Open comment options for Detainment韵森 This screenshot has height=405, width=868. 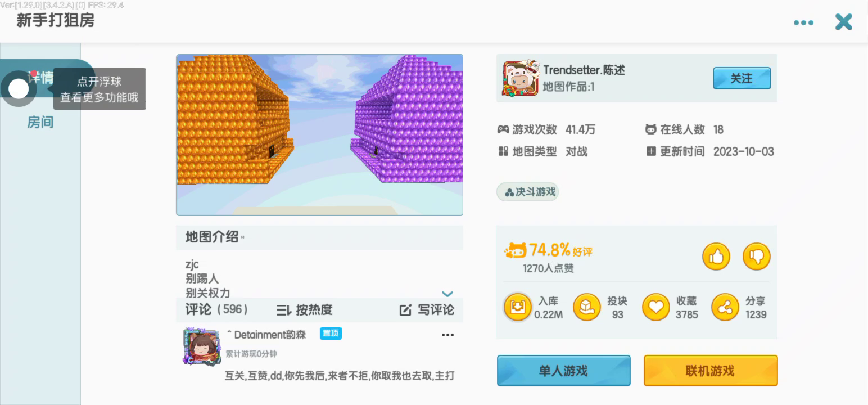[447, 335]
